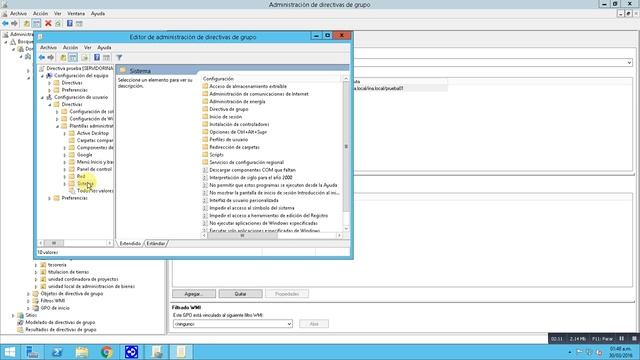The width and height of the screenshot is (640, 360).
Task: Toggle the editor's show/hide console tree icon
Action: (73, 58)
